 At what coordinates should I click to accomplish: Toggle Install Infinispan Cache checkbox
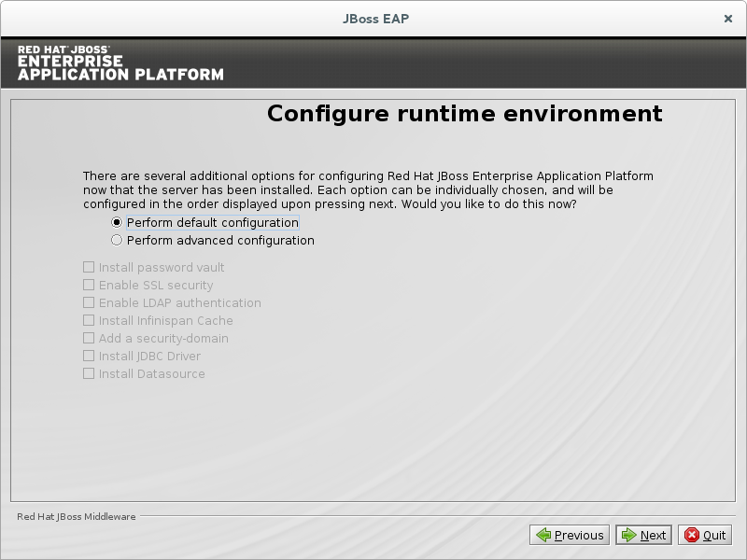pyautogui.click(x=89, y=321)
